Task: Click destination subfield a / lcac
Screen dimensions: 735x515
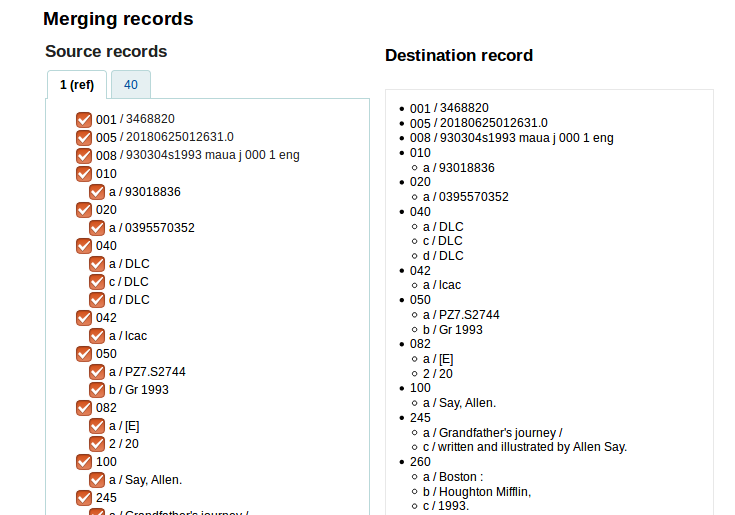Action: click(x=442, y=285)
